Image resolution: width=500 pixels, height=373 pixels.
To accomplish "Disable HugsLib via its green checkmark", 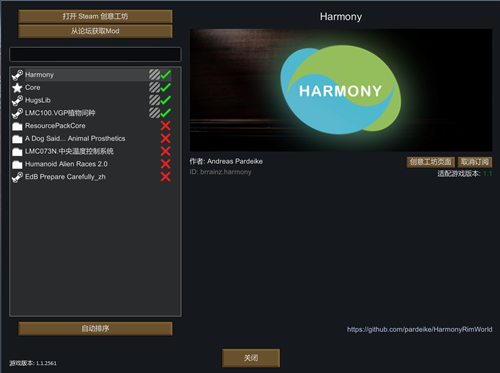I will pos(166,100).
